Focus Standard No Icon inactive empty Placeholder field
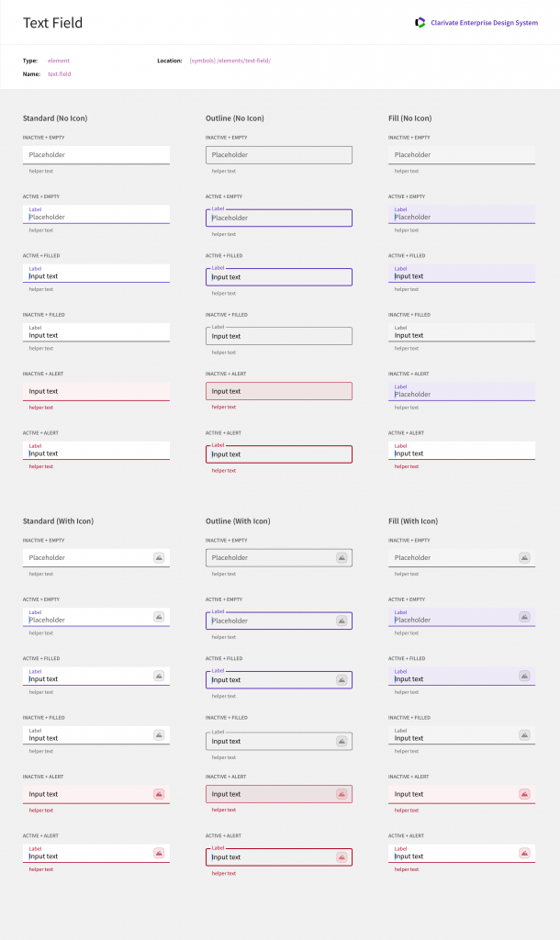This screenshot has width=560, height=940. [96, 155]
